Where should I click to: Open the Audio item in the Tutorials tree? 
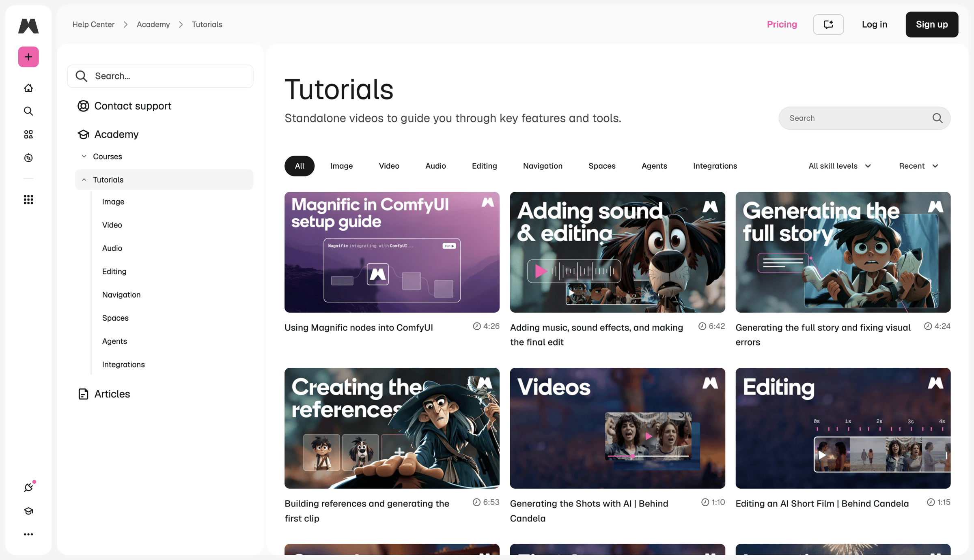click(x=112, y=248)
